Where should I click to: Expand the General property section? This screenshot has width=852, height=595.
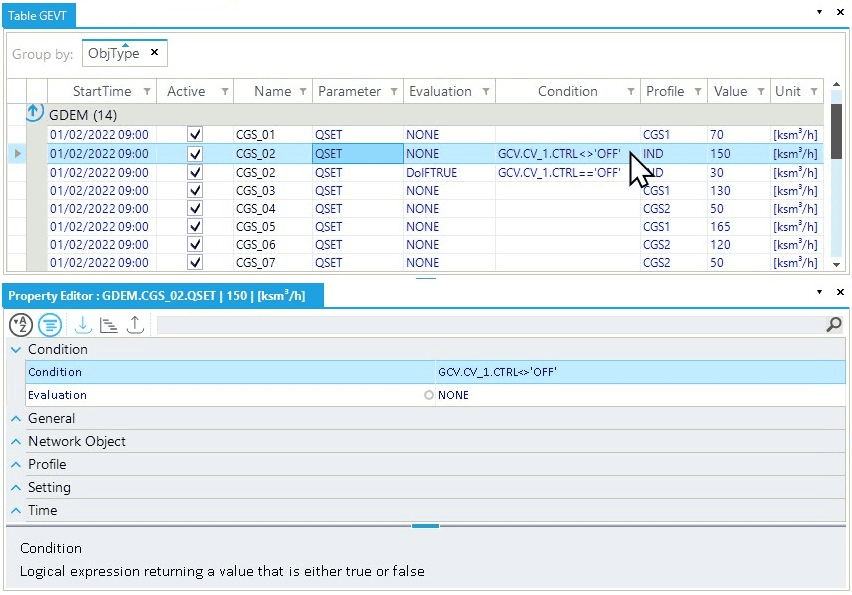coord(16,419)
